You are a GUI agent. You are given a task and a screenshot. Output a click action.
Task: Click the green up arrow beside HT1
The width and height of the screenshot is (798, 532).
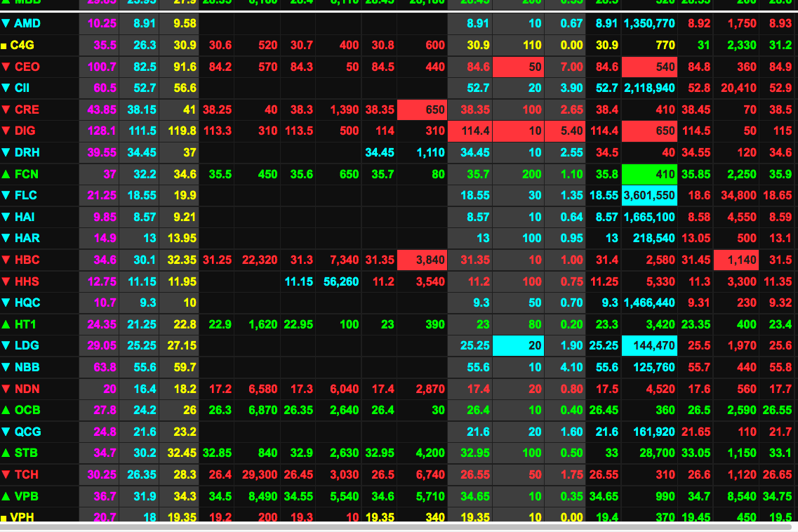pyautogui.click(x=6, y=324)
